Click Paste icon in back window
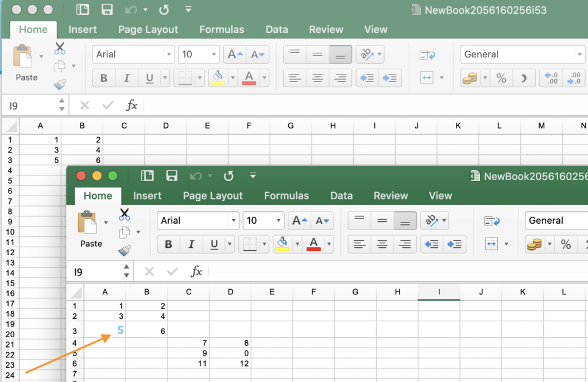Screen dimensions: 588x382 click(22, 56)
